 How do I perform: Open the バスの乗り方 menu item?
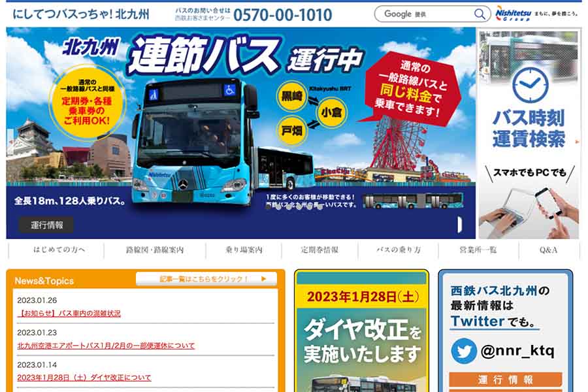tap(399, 250)
